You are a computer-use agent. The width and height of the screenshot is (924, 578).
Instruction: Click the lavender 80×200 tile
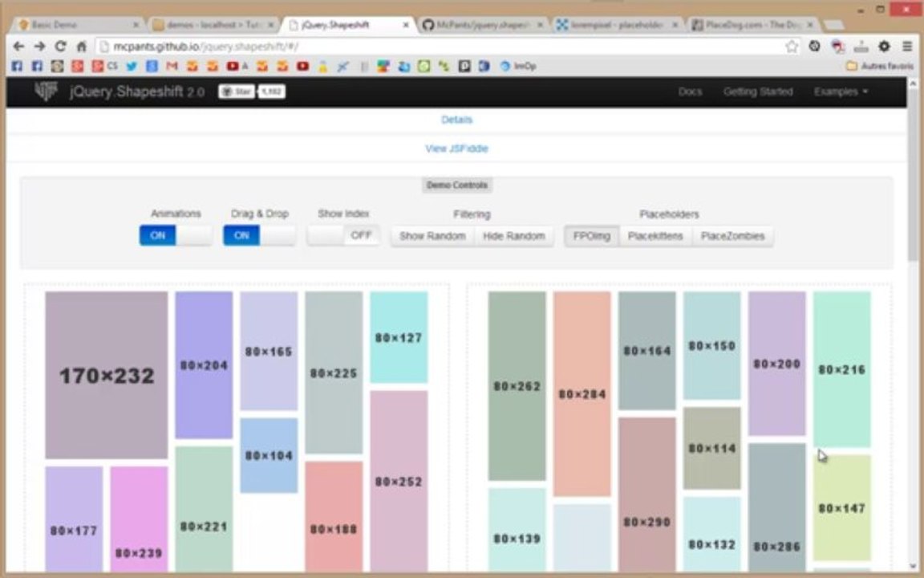coord(776,364)
